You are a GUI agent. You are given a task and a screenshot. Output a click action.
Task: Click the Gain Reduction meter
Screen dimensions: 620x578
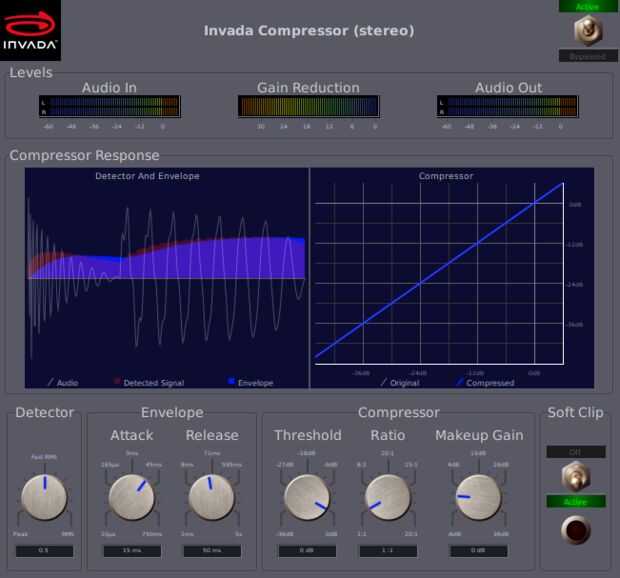(308, 106)
